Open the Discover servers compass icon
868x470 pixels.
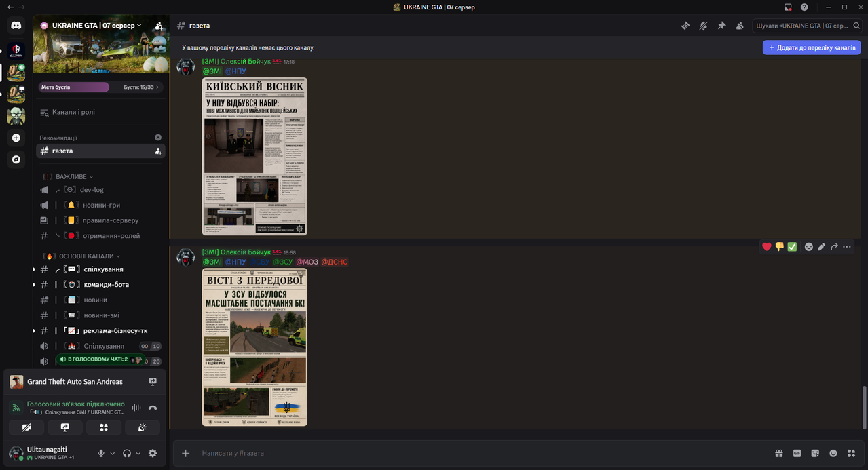pyautogui.click(x=16, y=159)
